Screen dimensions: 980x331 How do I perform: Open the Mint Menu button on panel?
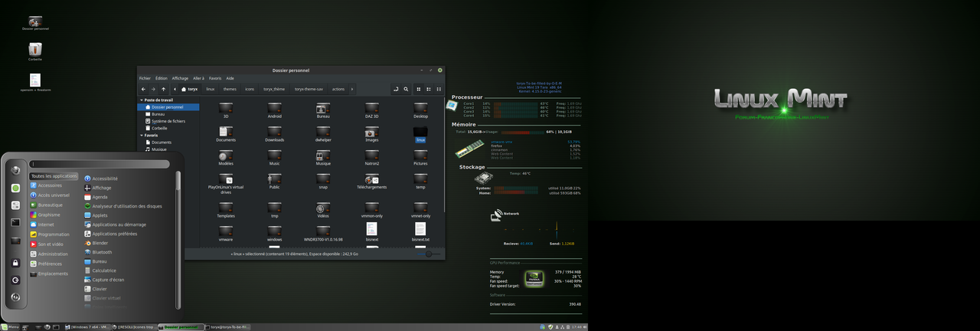pos(11,327)
